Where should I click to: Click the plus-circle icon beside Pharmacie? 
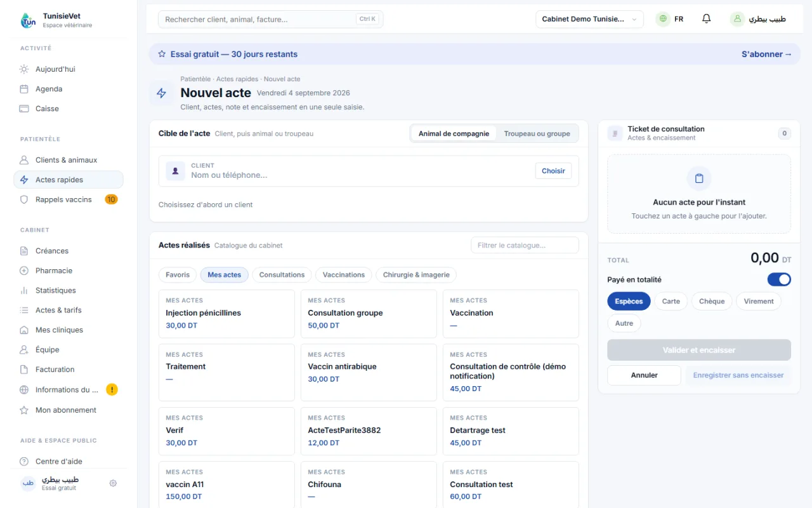(24, 271)
